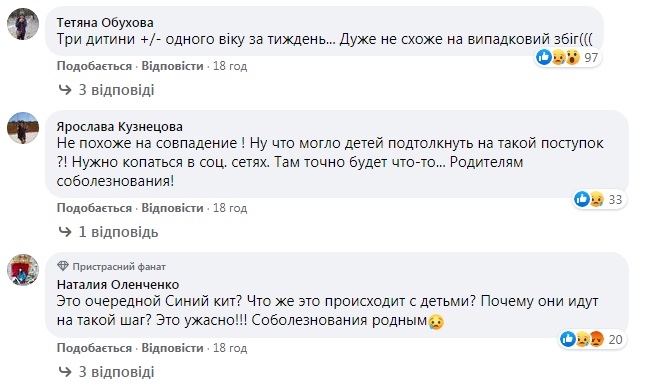
Task: Open Наталия Оленченко's profile avatar
Action: (x=23, y=270)
